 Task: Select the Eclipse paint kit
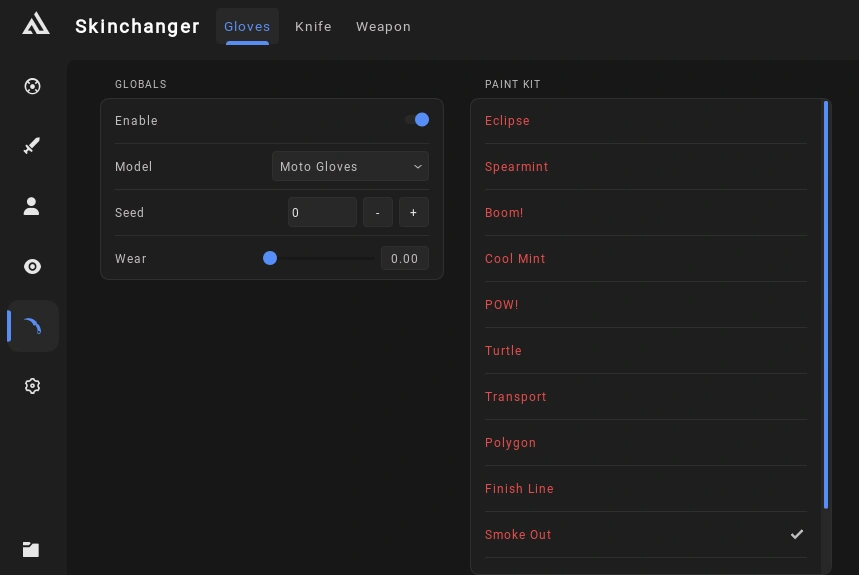click(x=645, y=120)
